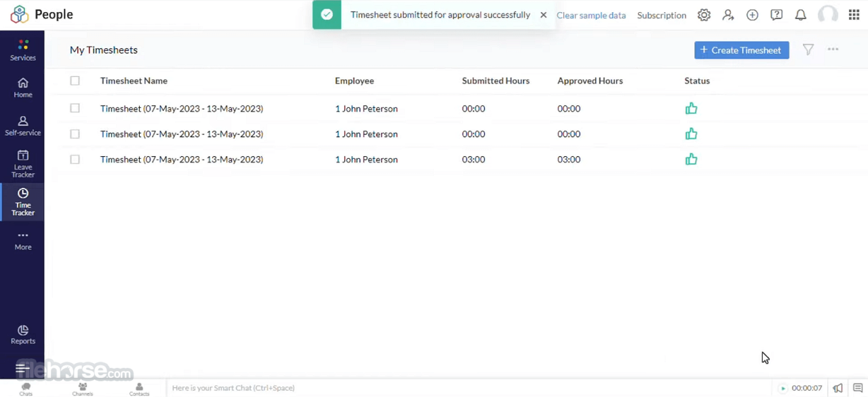Image resolution: width=868 pixels, height=397 pixels.
Task: Check the first Timesheet row checkbox
Action: coord(75,109)
